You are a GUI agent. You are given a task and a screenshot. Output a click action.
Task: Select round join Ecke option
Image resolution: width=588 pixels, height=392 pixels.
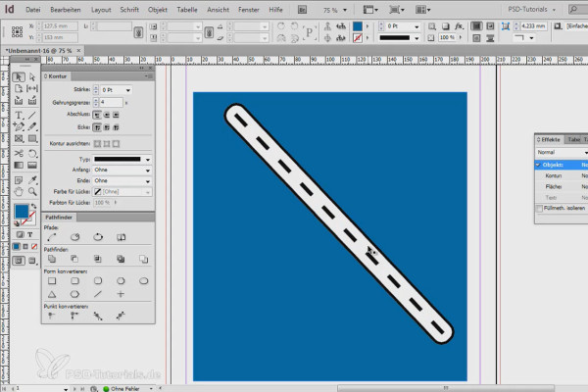107,127
